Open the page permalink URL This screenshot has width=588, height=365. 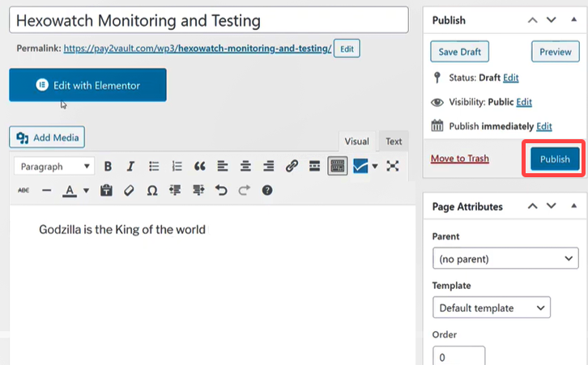(x=198, y=49)
